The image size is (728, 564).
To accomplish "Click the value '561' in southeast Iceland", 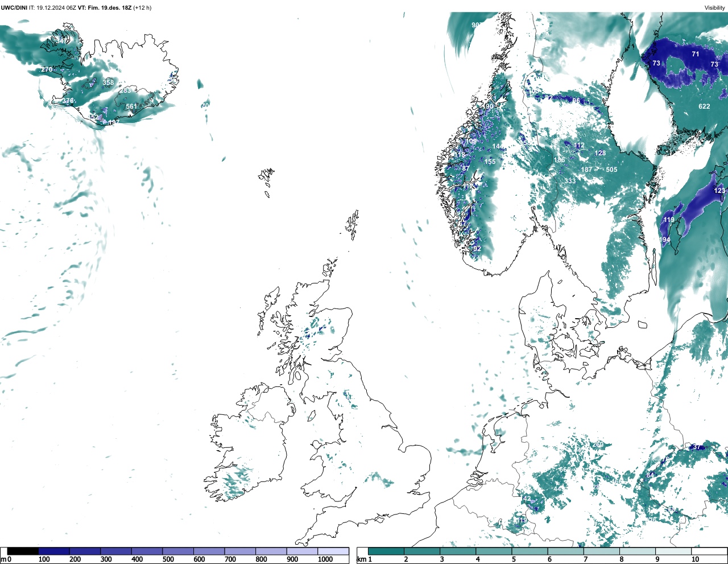I will click(131, 106).
